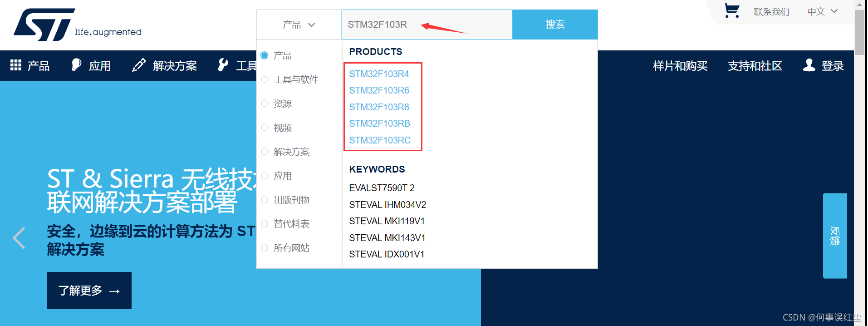The width and height of the screenshot is (868, 326).
Task: Select the 工具与软件 radio button
Action: point(265,79)
